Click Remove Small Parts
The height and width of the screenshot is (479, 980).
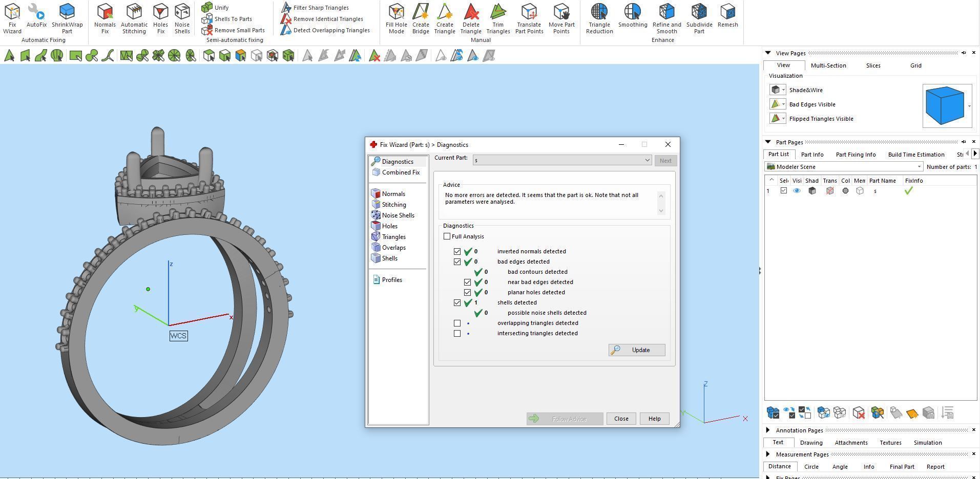[x=233, y=30]
